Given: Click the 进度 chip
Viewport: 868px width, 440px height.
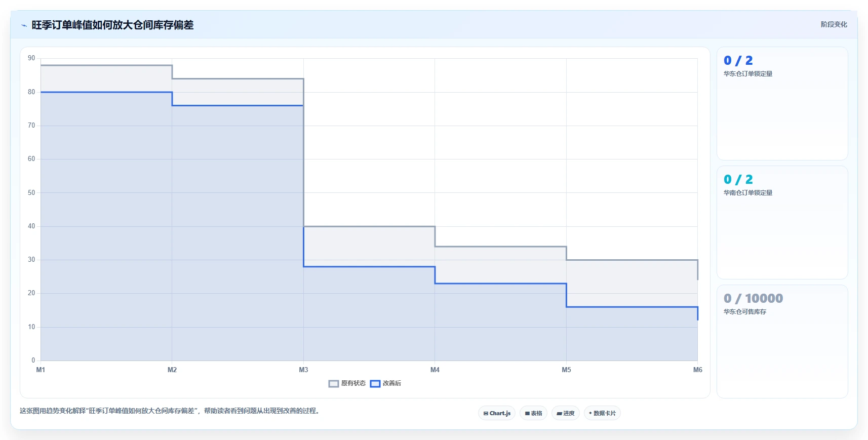Looking at the screenshot, I should point(565,413).
